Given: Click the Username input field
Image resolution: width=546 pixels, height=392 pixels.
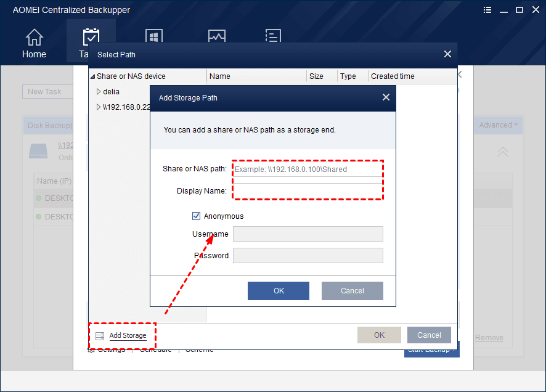Looking at the screenshot, I should (x=308, y=234).
